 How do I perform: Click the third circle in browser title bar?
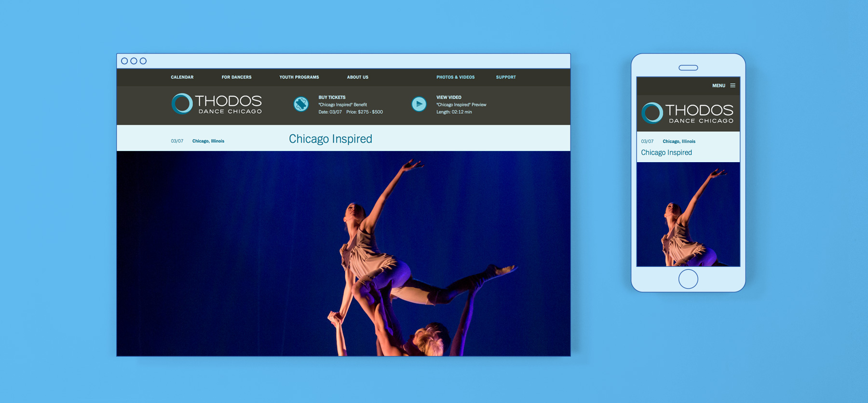coord(143,61)
